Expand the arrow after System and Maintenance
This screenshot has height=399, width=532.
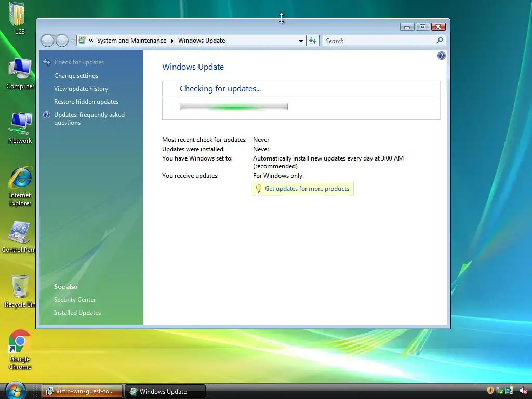pos(172,41)
